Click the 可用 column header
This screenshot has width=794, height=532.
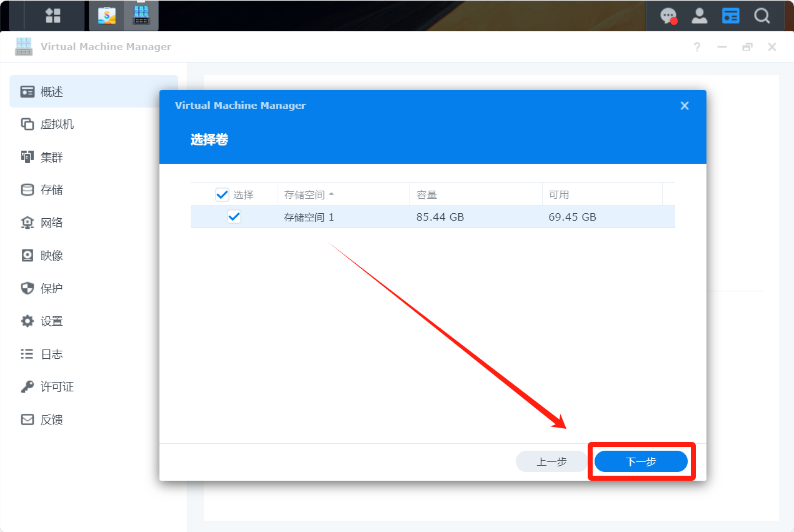(x=559, y=194)
